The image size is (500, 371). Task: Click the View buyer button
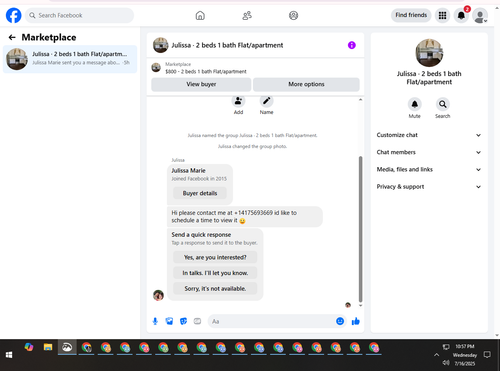[x=201, y=84]
